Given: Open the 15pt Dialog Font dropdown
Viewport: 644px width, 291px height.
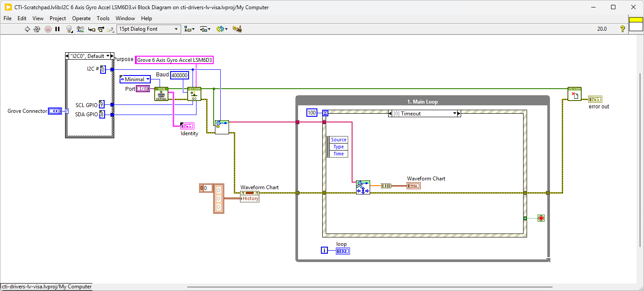Looking at the screenshot, I should pyautogui.click(x=149, y=29).
